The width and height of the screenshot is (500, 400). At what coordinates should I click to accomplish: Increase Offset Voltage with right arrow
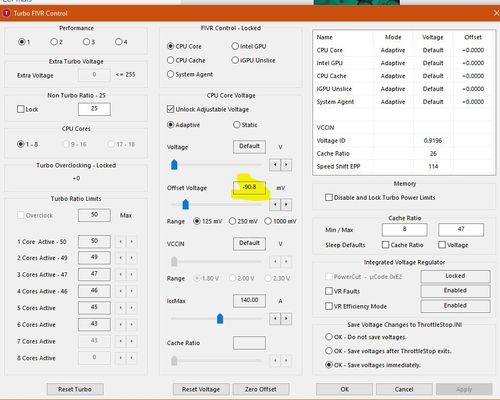286,204
